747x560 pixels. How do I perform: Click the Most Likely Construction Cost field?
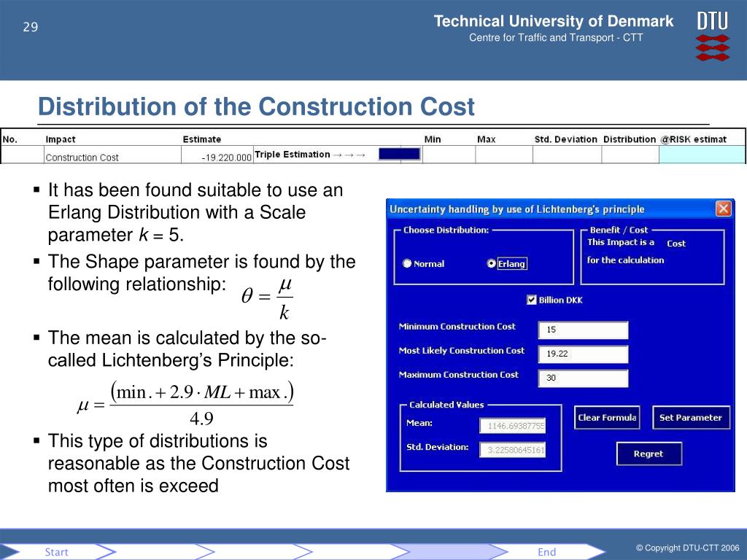pyautogui.click(x=583, y=354)
